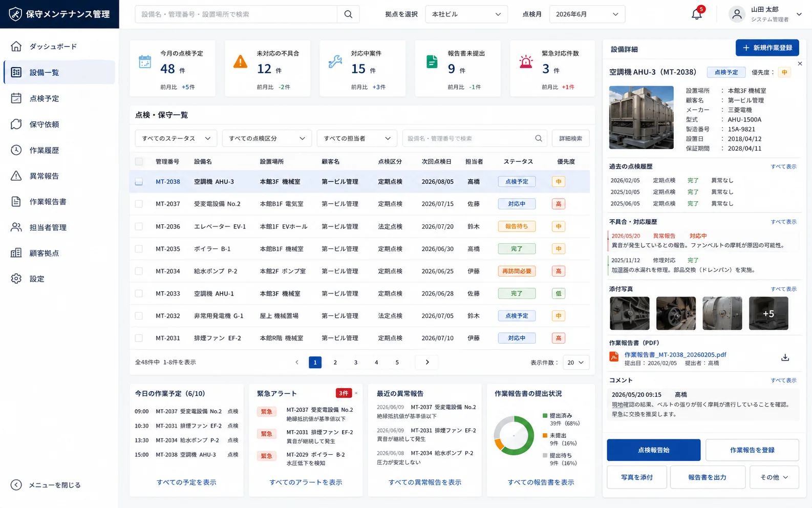This screenshot has height=508, width=812.
Task: Close the 設備詳細 panel with the X
Action: coord(800,63)
